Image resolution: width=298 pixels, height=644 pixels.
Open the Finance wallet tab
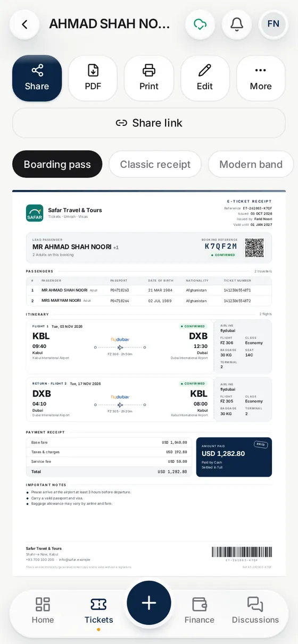pos(200,611)
